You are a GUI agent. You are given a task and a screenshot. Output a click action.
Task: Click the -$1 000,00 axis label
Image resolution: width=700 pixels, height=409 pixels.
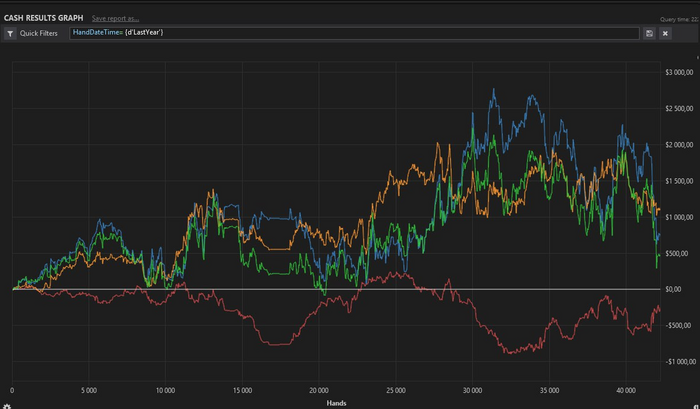click(680, 362)
